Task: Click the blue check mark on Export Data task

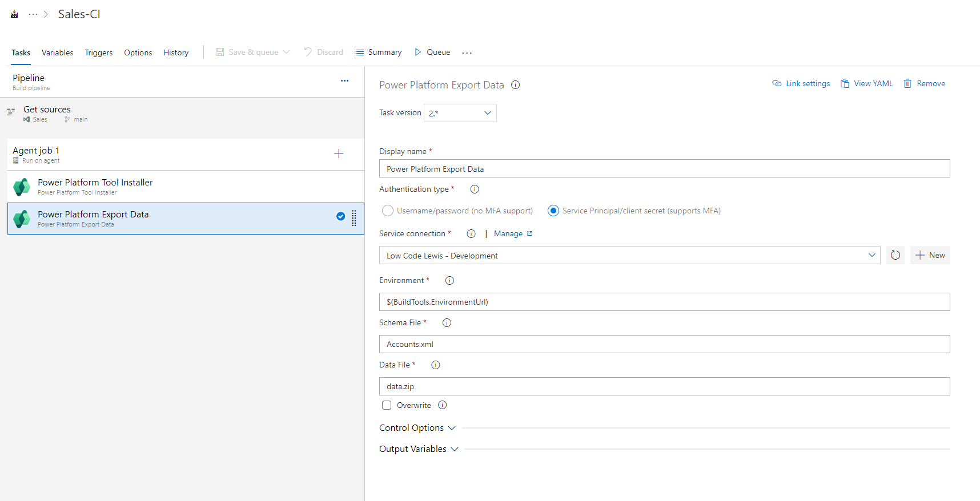Action: [x=340, y=216]
